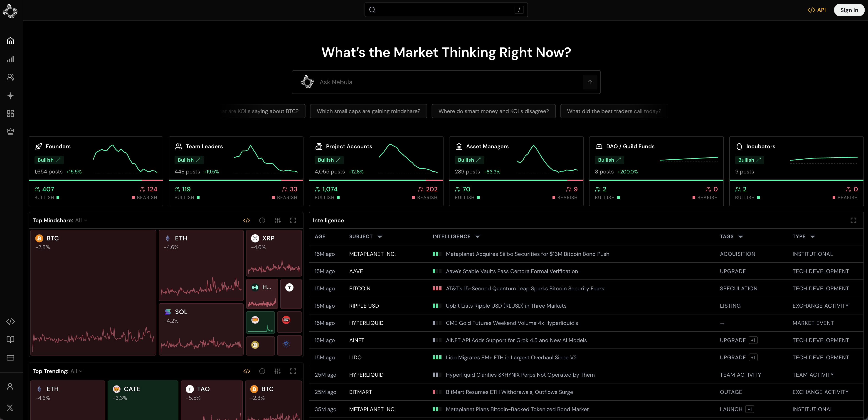Select the XRP tile in Top Mindshare
Viewport: 868px width, 420px height.
tap(274, 253)
